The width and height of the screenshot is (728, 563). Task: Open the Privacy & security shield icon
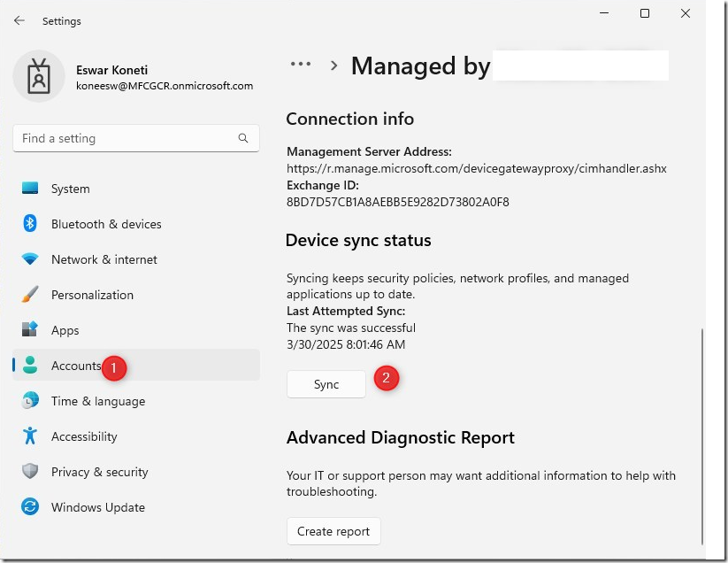pos(30,472)
